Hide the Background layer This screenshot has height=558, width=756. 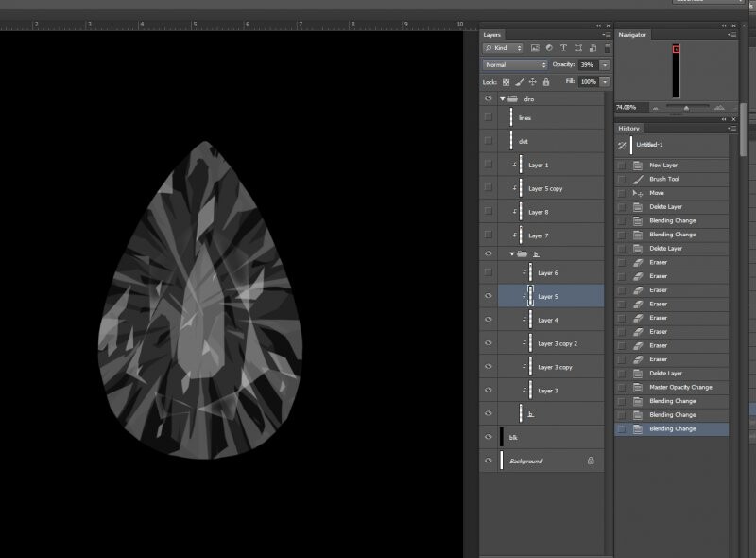coord(488,461)
